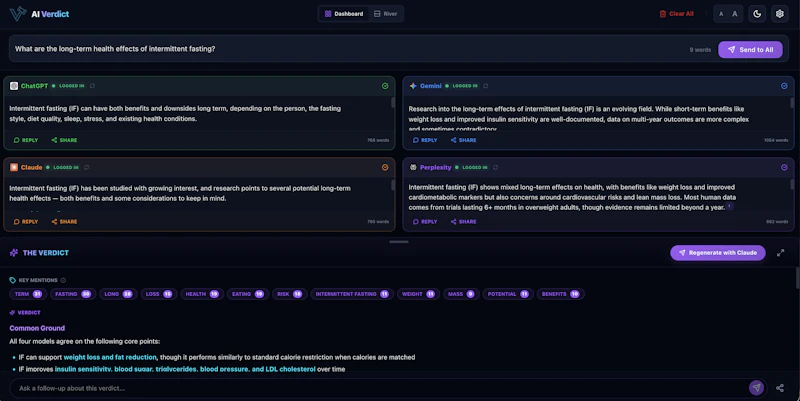Viewport: 800px width, 401px height.
Task: Click highlighted 'weight loss and fat reduction' text
Action: [x=110, y=357]
